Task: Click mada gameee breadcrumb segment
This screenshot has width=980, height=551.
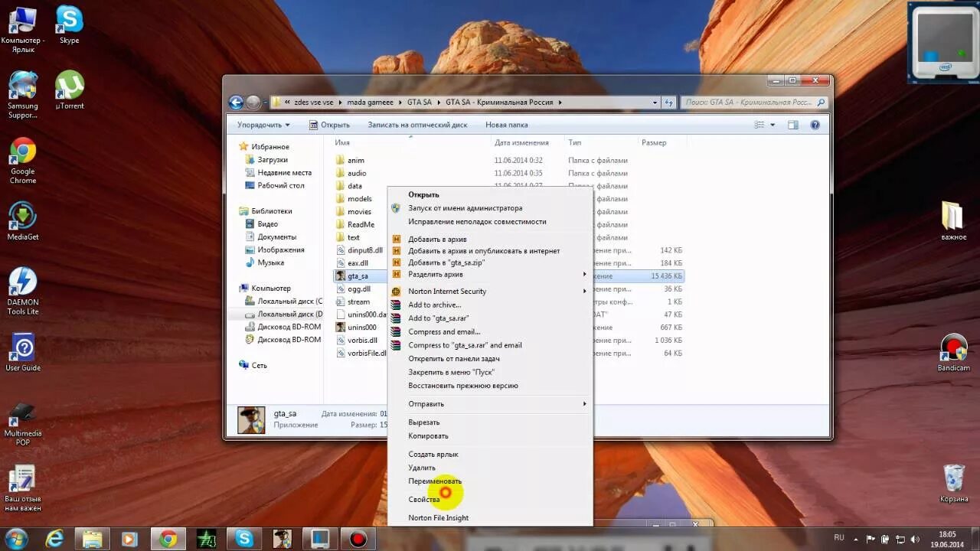Action: tap(370, 102)
